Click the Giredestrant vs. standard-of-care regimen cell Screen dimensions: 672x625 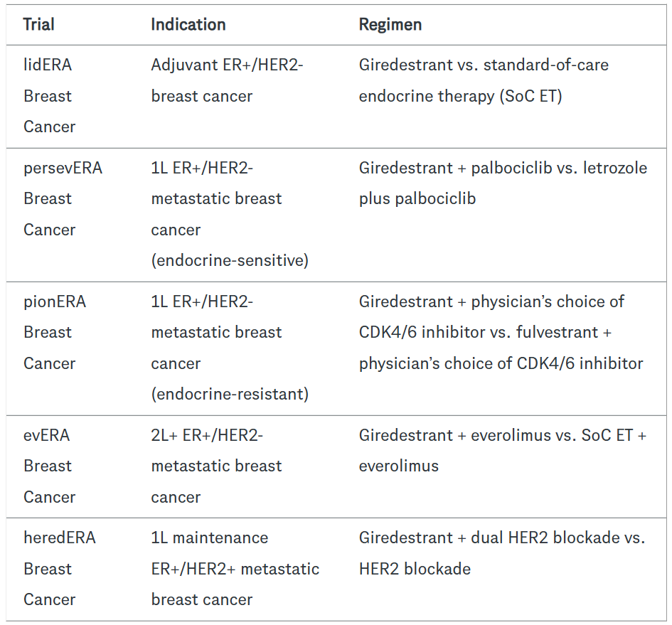point(484,80)
